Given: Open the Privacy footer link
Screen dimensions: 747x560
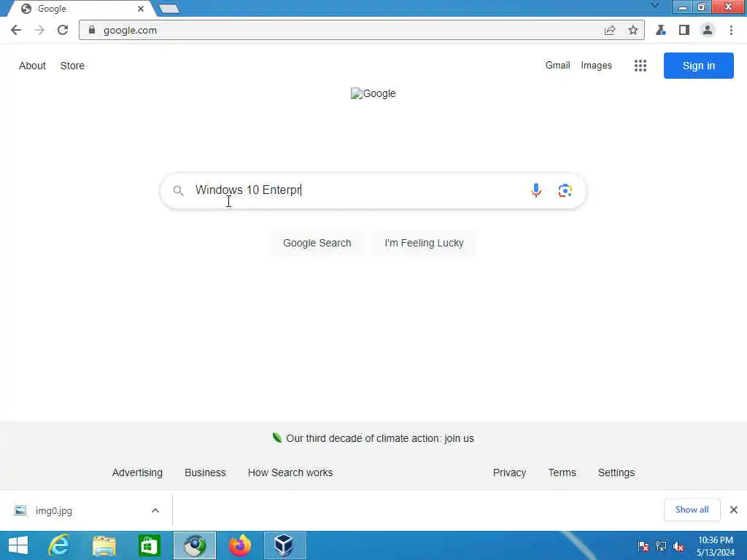Looking at the screenshot, I should pos(509,472).
